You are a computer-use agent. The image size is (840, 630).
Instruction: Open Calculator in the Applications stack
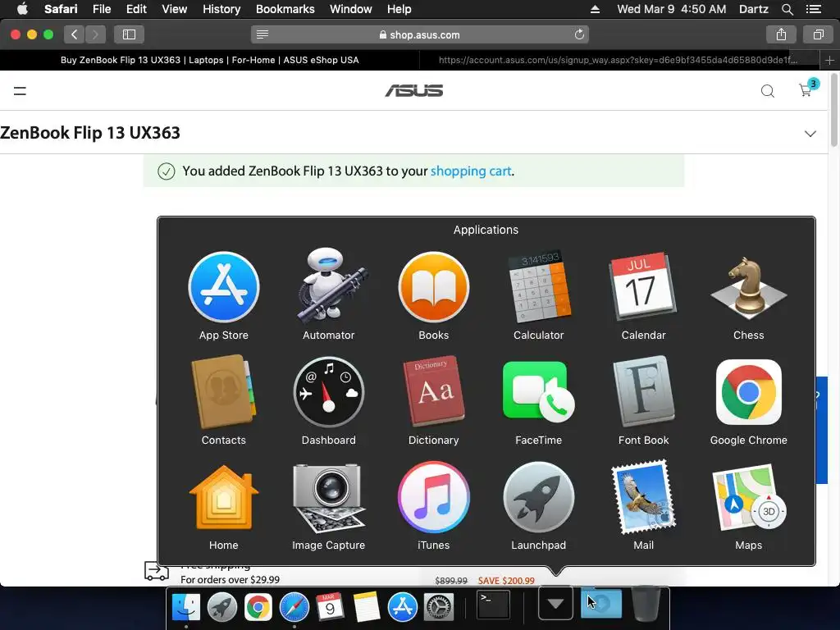(538, 286)
